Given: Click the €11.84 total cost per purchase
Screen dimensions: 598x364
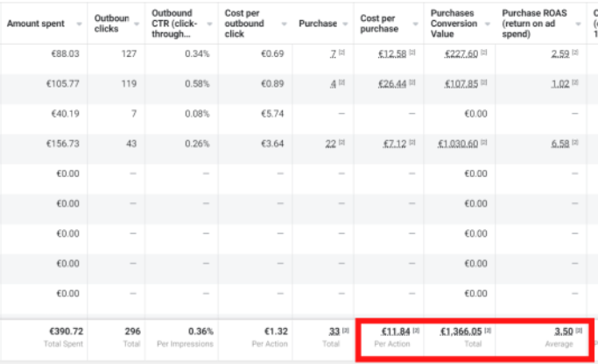Looking at the screenshot, I should click(396, 332).
